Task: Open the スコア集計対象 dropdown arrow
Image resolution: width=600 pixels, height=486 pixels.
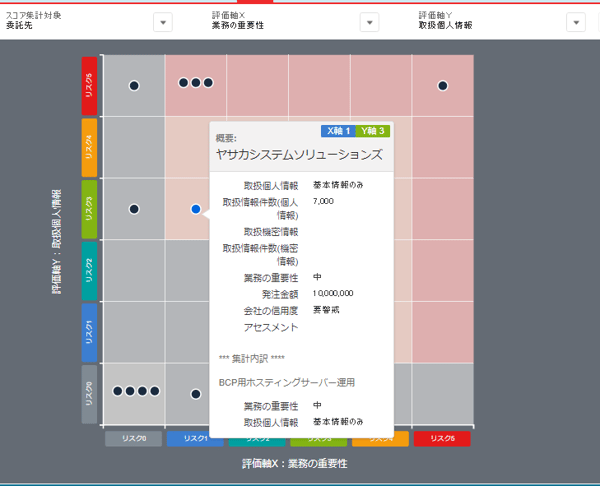Action: (164, 23)
